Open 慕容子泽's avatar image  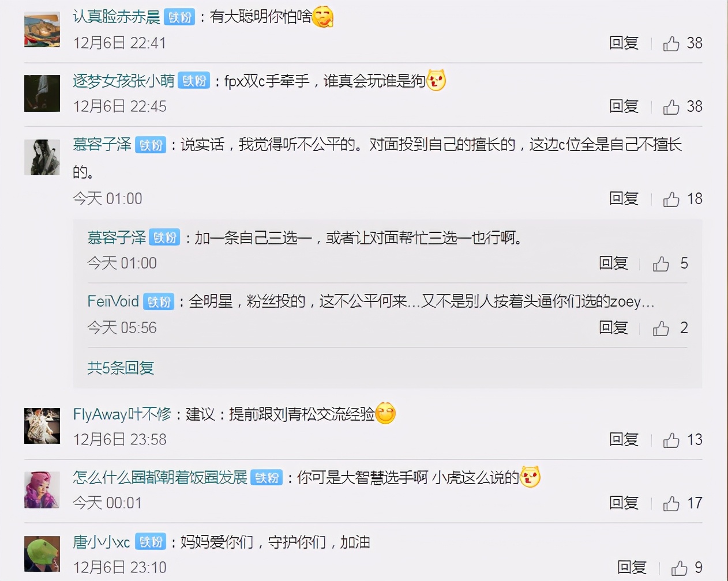42,157
